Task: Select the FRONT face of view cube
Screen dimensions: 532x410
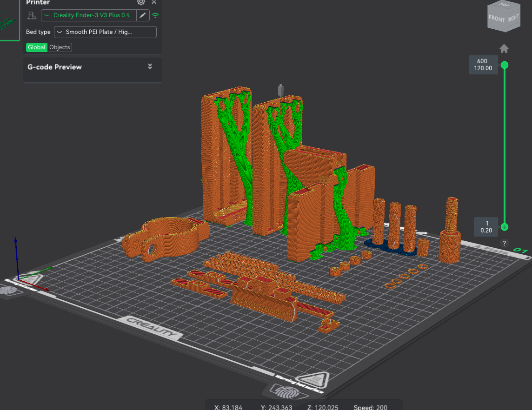Action: (497, 19)
